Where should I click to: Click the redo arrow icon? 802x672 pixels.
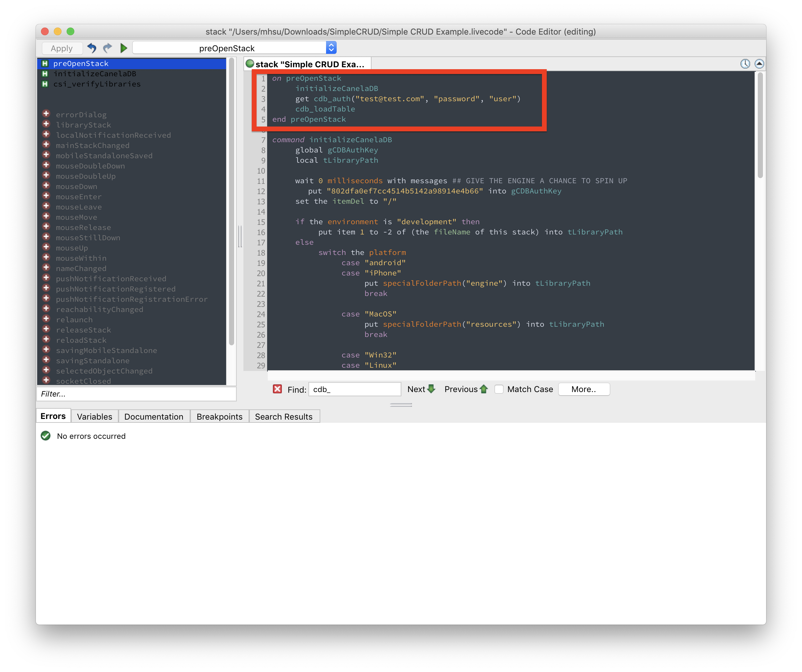(x=108, y=48)
